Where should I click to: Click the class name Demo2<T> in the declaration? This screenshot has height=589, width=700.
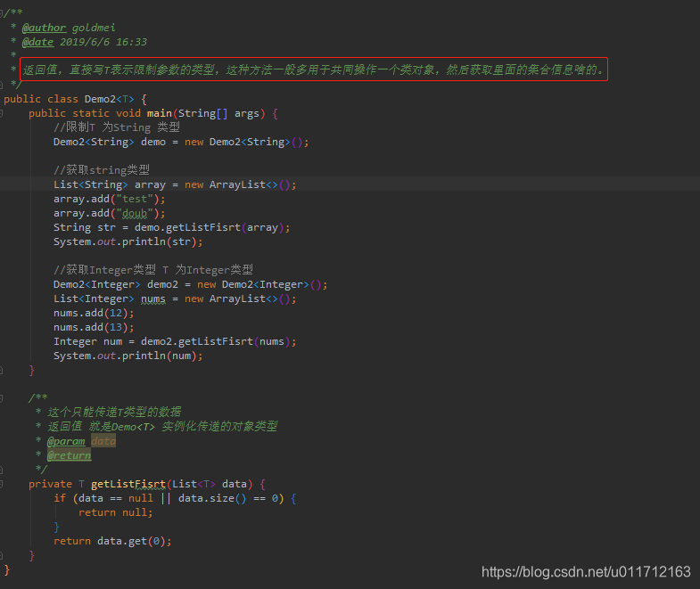[110, 99]
